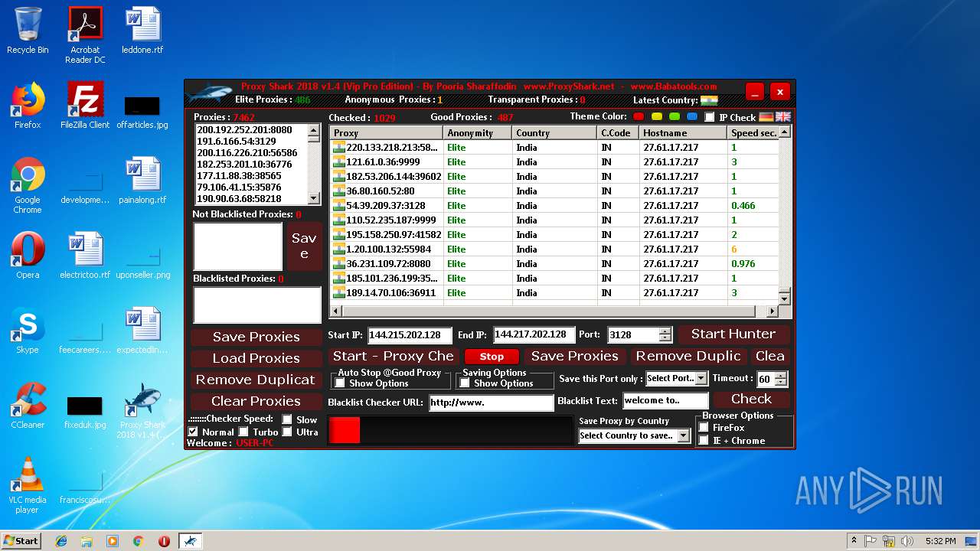Switch language with the UK flag
980x551 pixels.
(783, 117)
